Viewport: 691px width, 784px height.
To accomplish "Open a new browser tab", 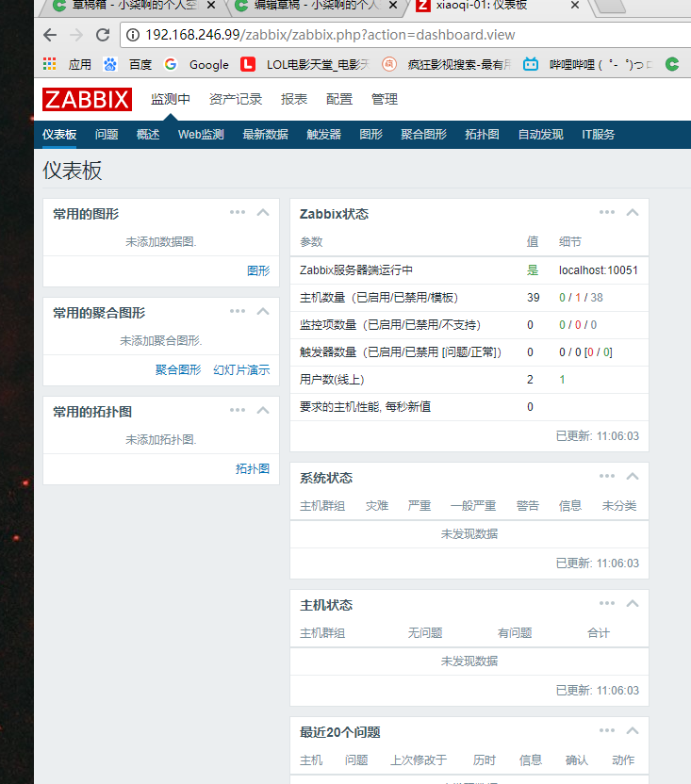I will tap(609, 6).
